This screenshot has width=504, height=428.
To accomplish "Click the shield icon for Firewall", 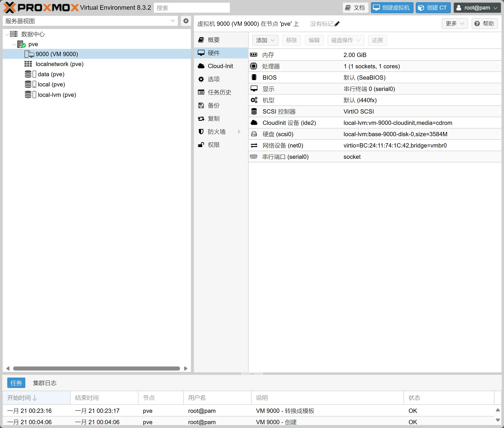I will pos(201,131).
